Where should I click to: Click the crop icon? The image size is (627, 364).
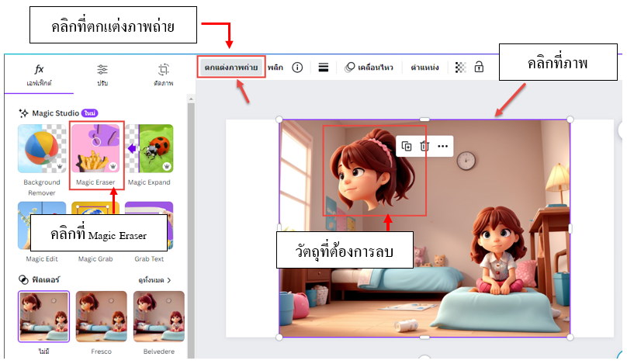coord(163,70)
